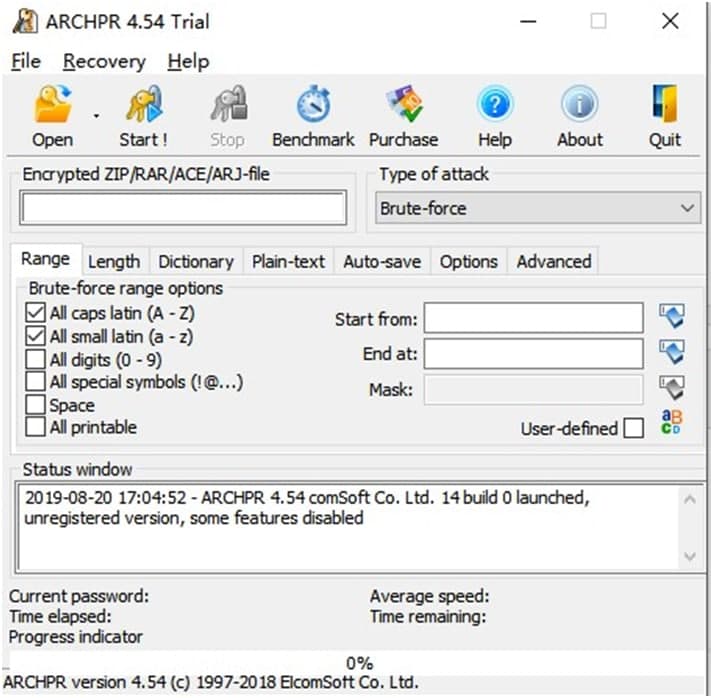Click the ARCHPR version 4.54 status bar text
The width and height of the screenshot is (713, 698).
point(211,683)
